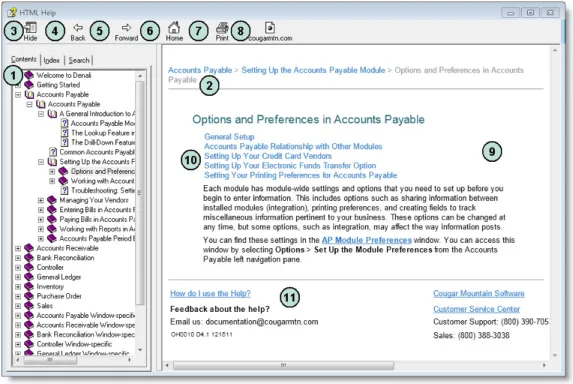Click the How do I use the Help? link
The height and width of the screenshot is (384, 573).
pyautogui.click(x=210, y=293)
